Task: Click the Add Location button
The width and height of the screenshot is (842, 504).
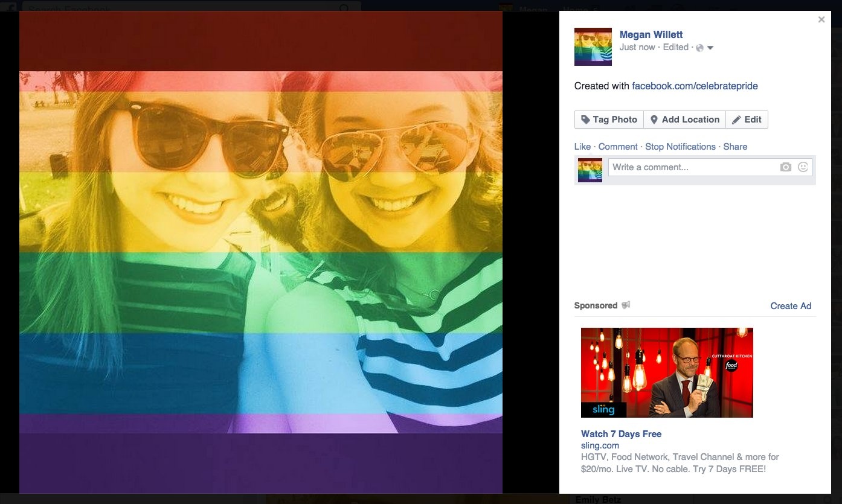Action: 684,120
